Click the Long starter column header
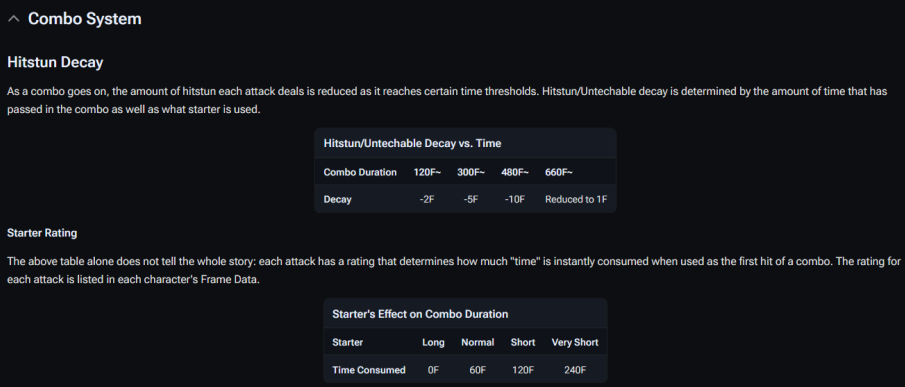Viewport: 905px width, 387px height. click(x=433, y=343)
